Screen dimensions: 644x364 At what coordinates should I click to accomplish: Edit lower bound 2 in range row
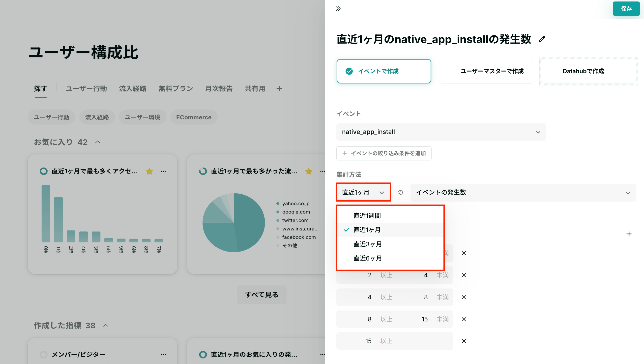370,275
